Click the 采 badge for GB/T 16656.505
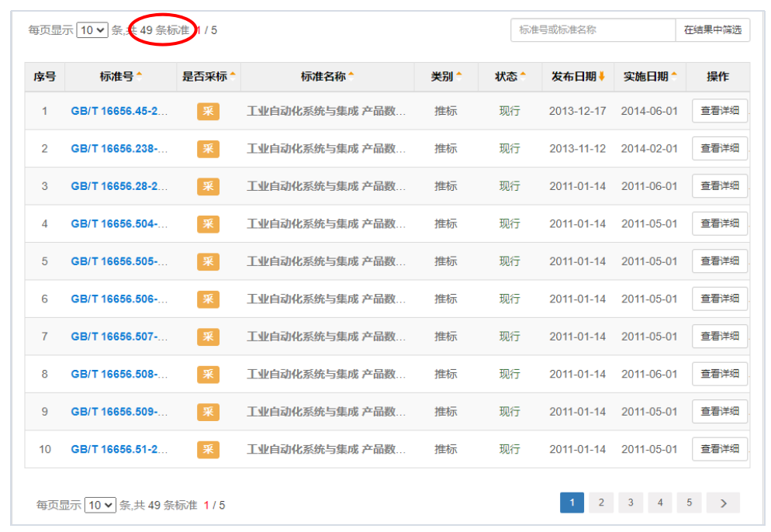 coord(208,261)
